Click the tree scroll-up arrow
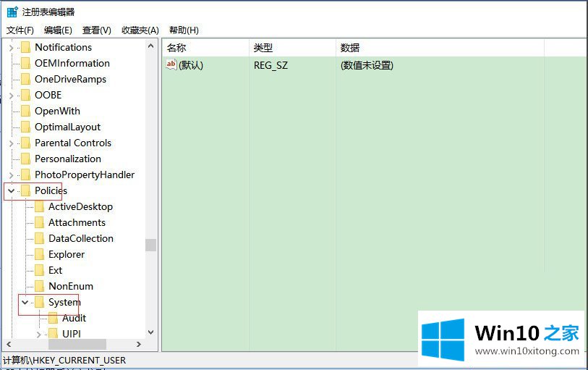Image resolution: width=588 pixels, height=370 pixels. point(150,46)
